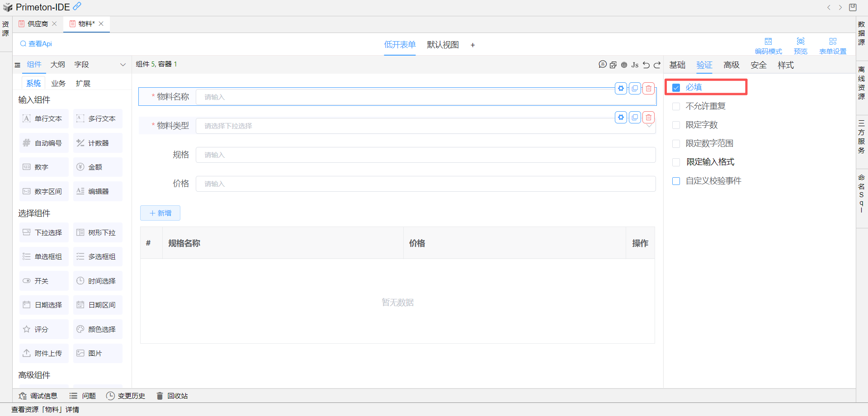Open settings gear for 物料名称 field
This screenshot has width=868, height=416.
tap(621, 89)
